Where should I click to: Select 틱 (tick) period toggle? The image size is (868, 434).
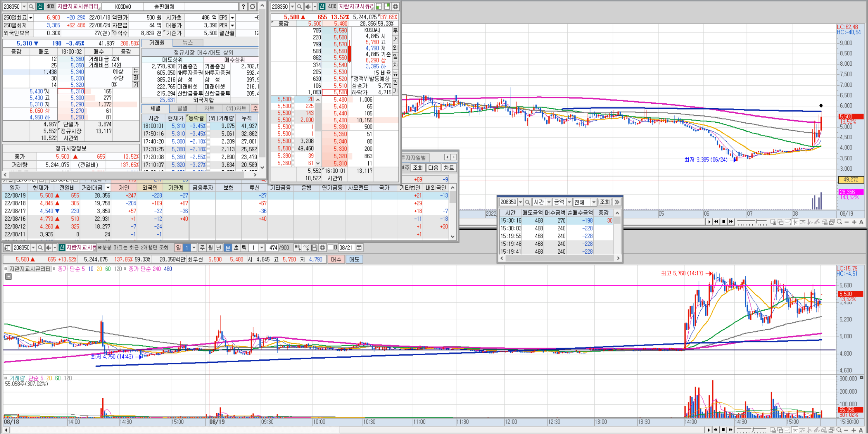click(244, 247)
